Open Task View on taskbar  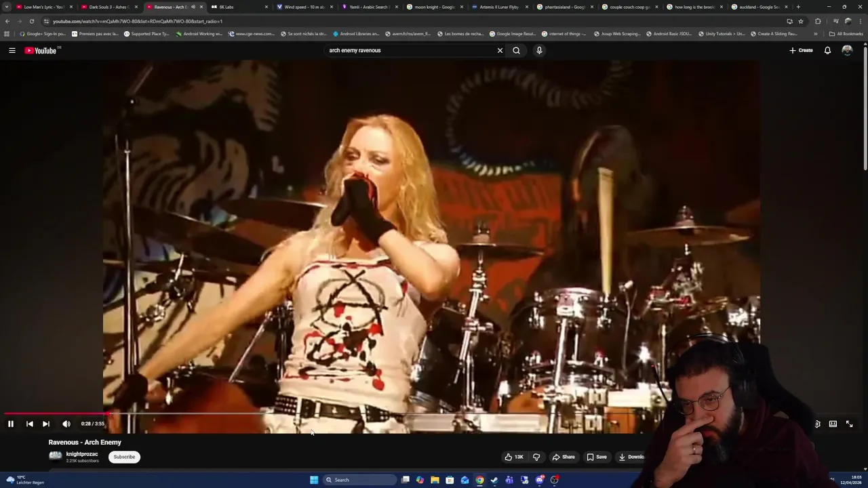[406, 480]
